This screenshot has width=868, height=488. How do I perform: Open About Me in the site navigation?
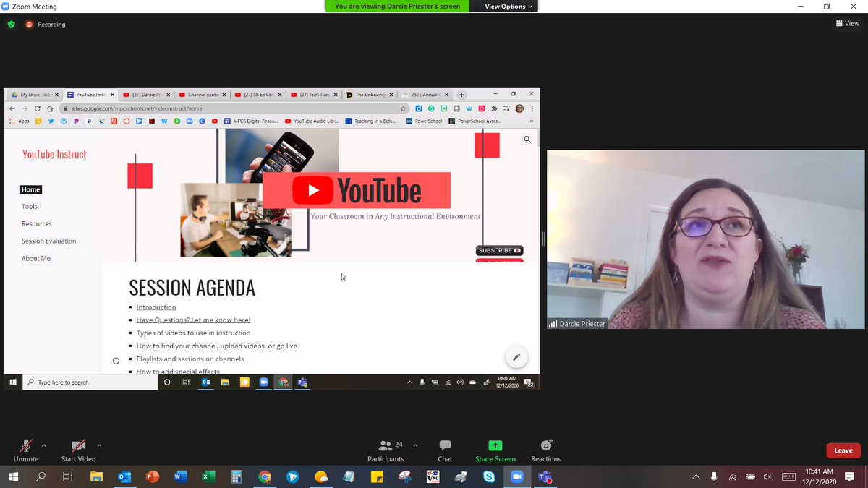click(35, 259)
